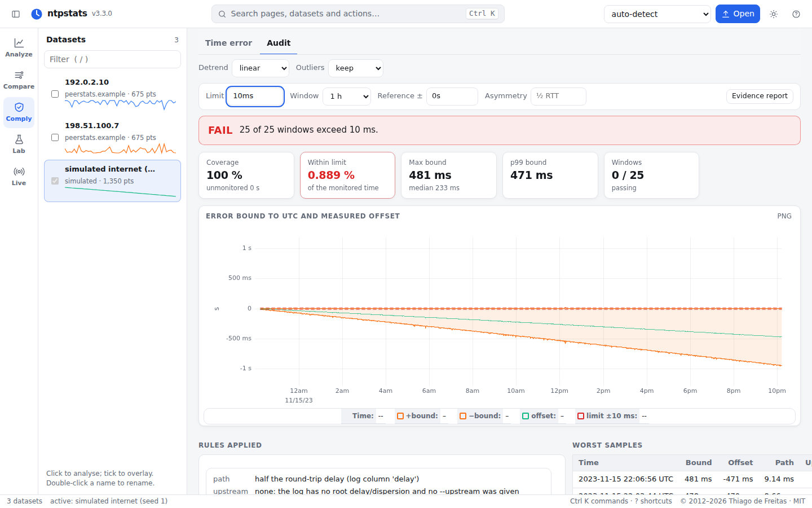Click the p99 bound 471 ms value
Image resolution: width=812 pixels, height=508 pixels.
click(532, 176)
